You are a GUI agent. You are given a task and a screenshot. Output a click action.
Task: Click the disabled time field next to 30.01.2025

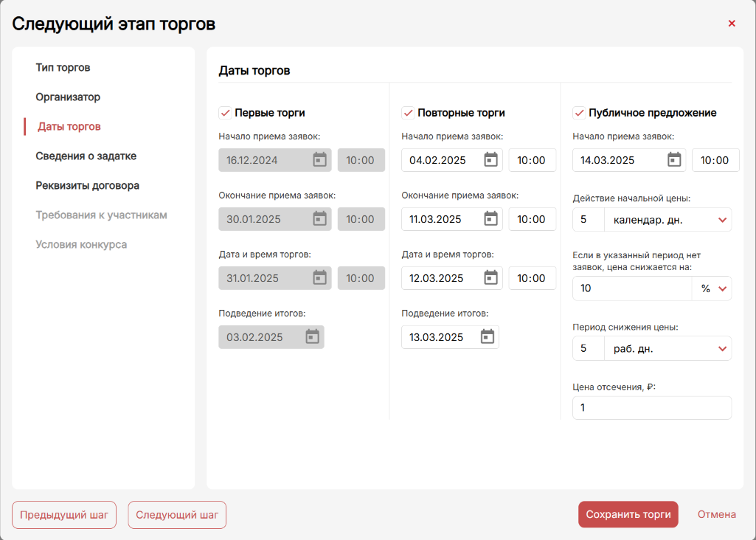pyautogui.click(x=361, y=219)
